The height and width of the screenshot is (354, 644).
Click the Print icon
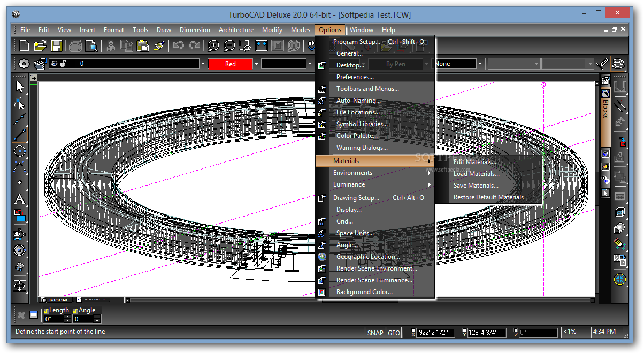tap(75, 46)
